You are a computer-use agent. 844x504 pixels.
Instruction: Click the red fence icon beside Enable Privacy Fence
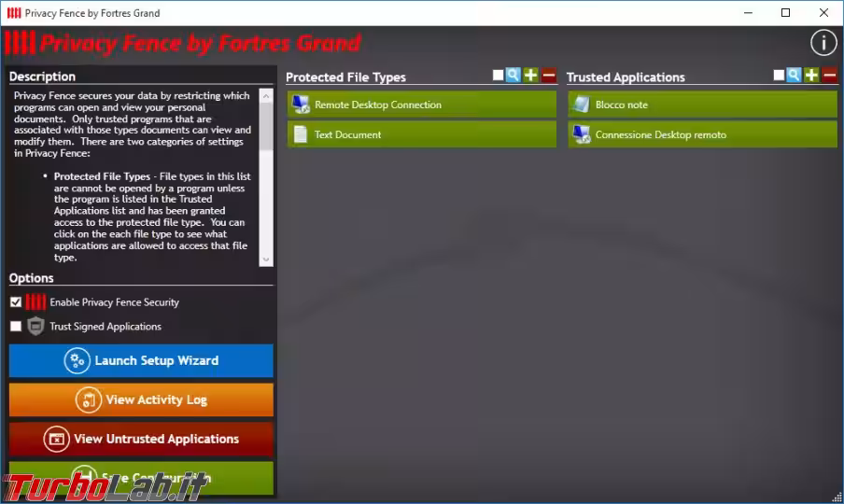pyautogui.click(x=35, y=301)
